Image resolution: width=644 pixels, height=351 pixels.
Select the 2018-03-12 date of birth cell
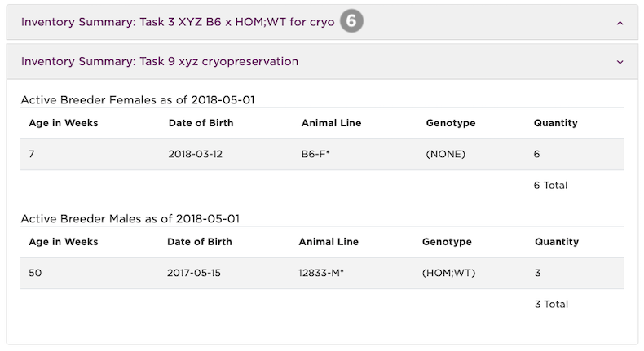(x=196, y=154)
